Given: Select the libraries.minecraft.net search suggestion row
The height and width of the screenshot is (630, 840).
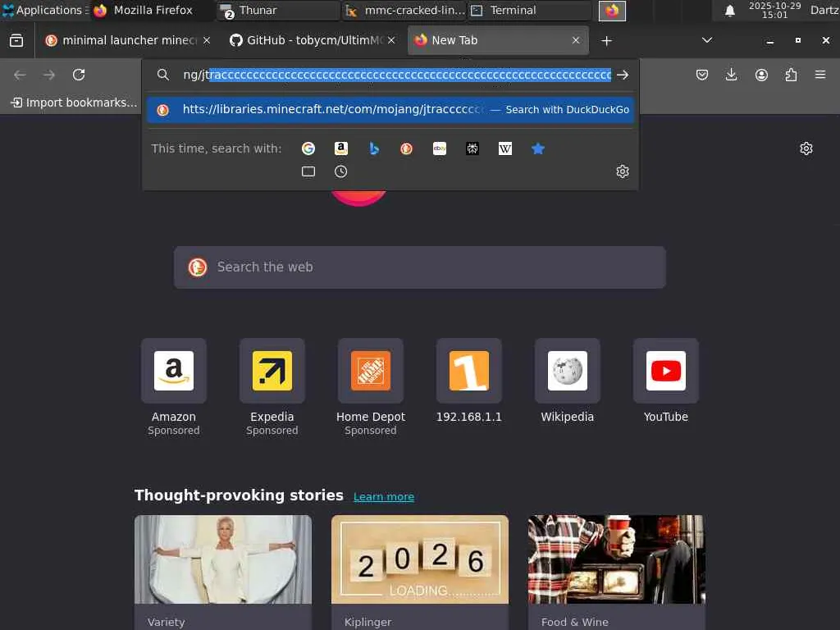Looking at the screenshot, I should [390, 110].
